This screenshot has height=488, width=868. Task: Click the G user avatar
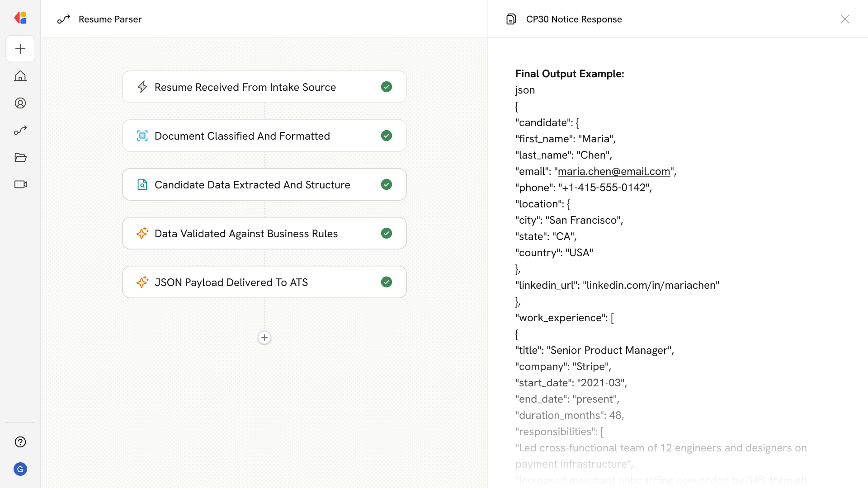(x=20, y=469)
